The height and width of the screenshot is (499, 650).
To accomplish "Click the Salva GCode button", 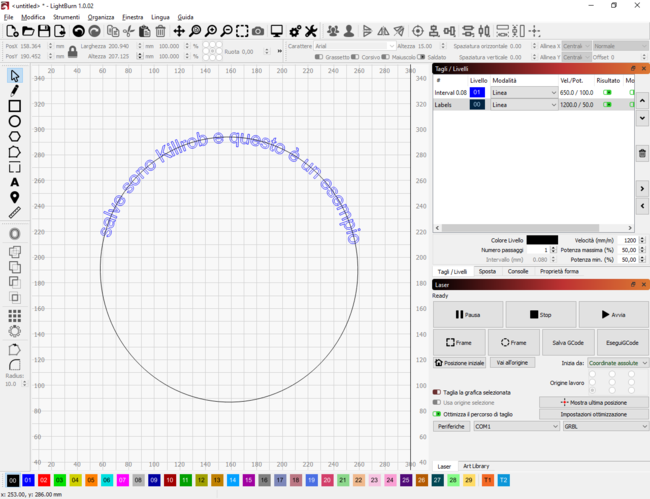I will [567, 342].
